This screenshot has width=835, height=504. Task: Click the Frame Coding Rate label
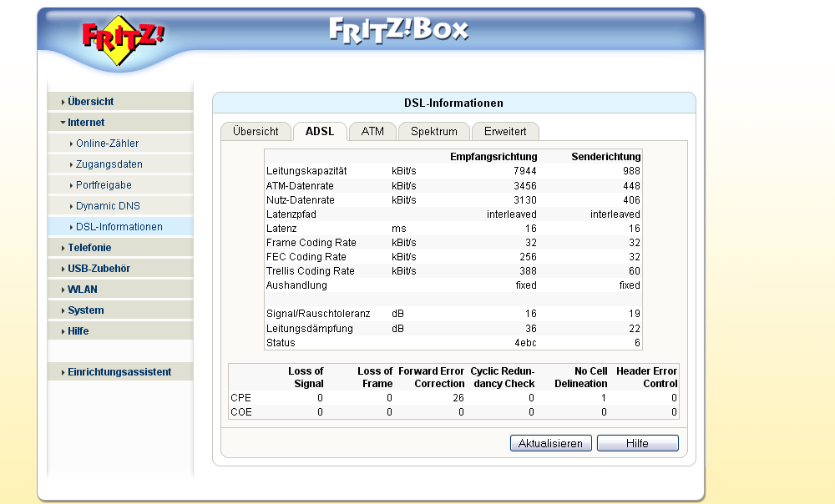click(311, 243)
